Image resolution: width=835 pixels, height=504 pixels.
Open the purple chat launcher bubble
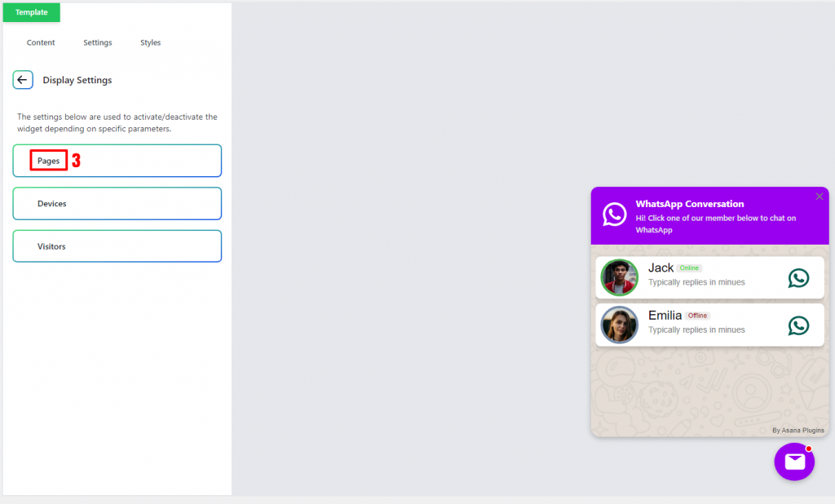pos(793,462)
